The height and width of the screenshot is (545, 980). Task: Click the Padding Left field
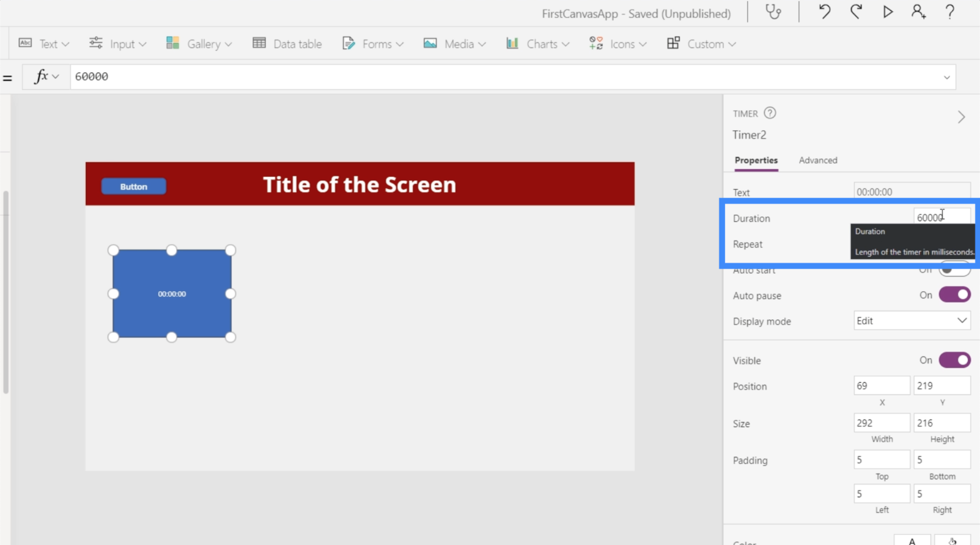(x=881, y=494)
